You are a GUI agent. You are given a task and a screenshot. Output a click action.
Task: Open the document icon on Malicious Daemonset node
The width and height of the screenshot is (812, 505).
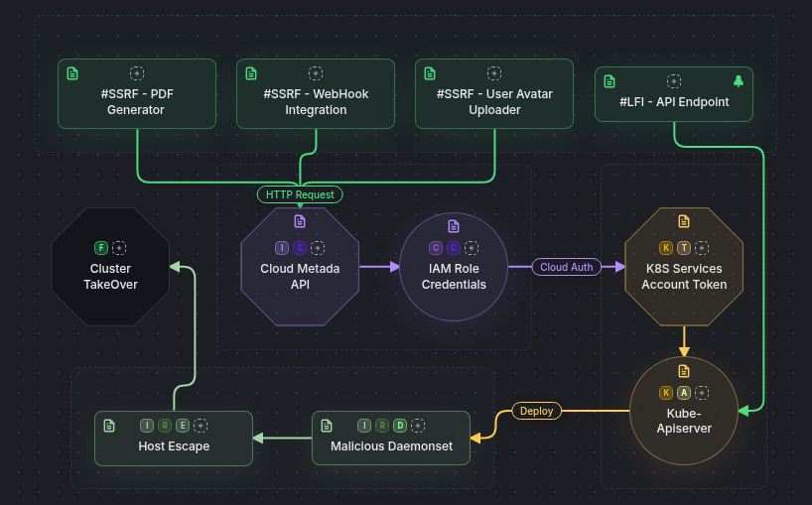pos(327,426)
